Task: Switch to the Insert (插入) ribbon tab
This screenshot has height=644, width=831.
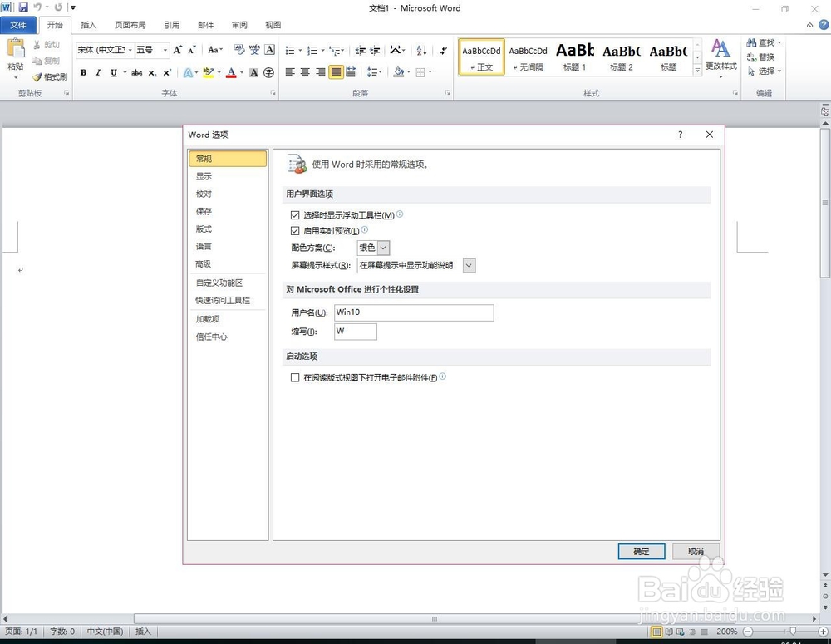Action: 89,25
